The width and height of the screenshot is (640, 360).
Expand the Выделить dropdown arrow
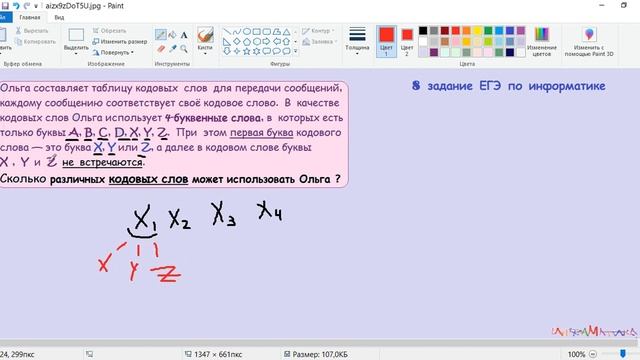click(76, 54)
